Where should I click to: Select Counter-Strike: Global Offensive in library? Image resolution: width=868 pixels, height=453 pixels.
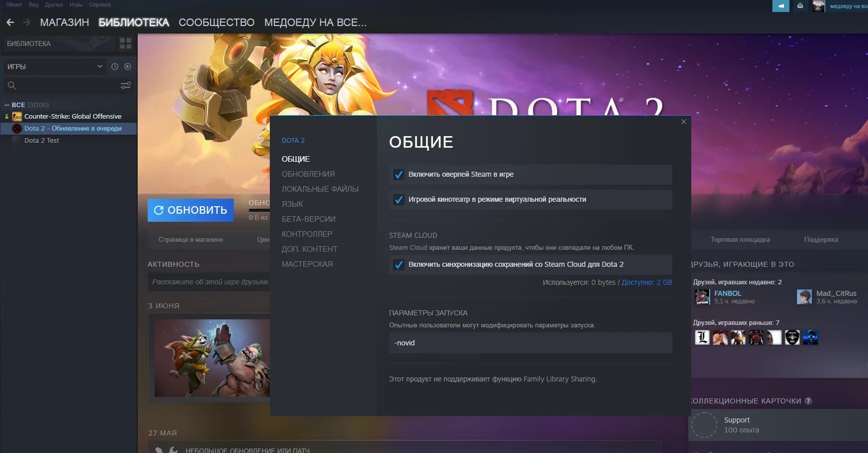click(73, 117)
